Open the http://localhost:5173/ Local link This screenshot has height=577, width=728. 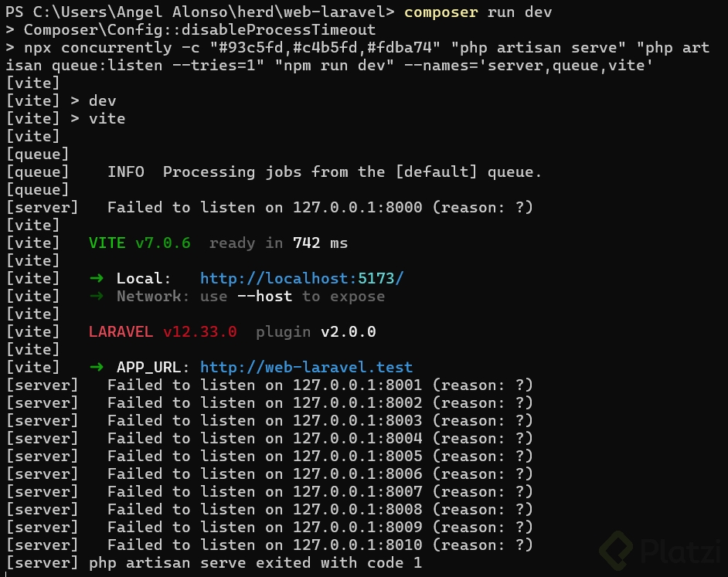pyautogui.click(x=301, y=279)
